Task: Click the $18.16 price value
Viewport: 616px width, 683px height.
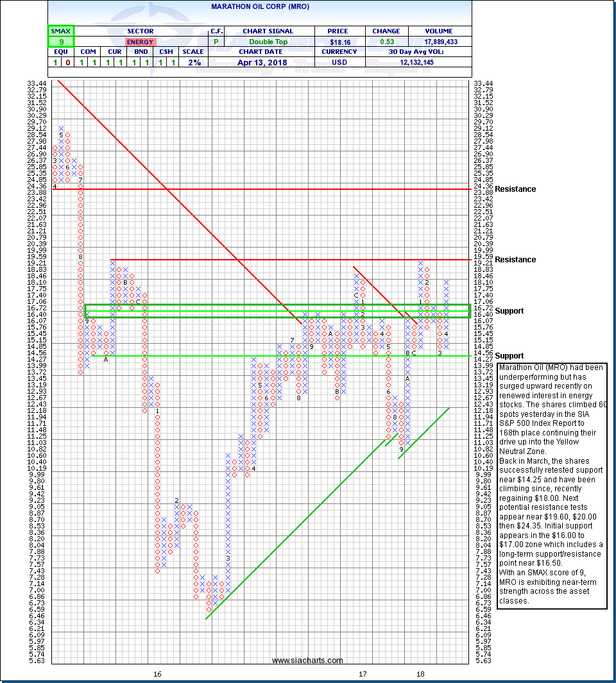Action: tap(339, 42)
